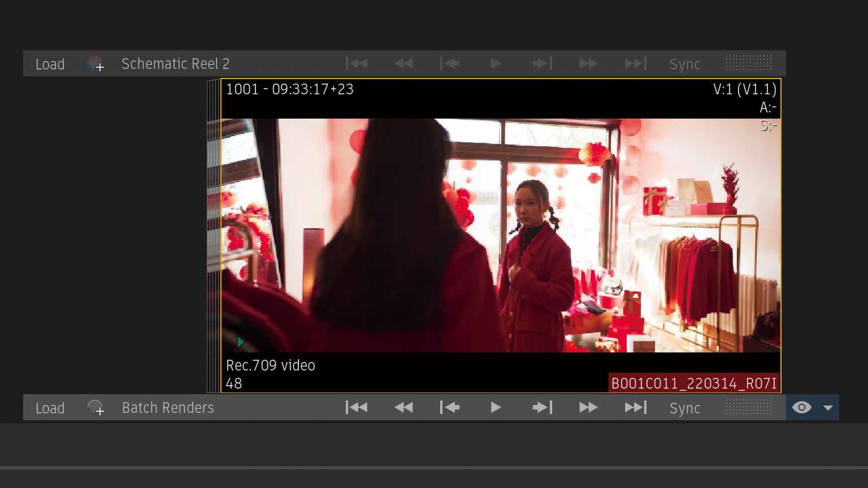Click the clip timecode 1001 - 09:33:17+23
Viewport: 868px width, 488px height.
coord(290,89)
